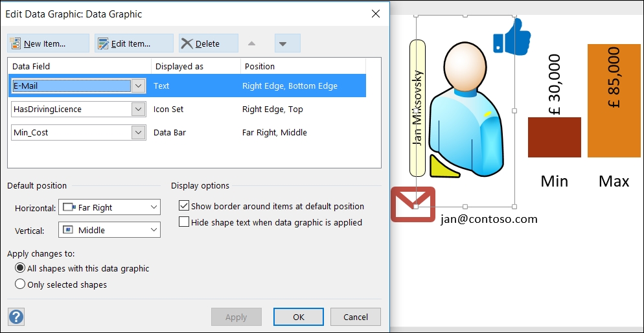Image resolution: width=644 pixels, height=333 pixels.
Task: Open the E-Mail data field dropdown
Action: coord(139,86)
